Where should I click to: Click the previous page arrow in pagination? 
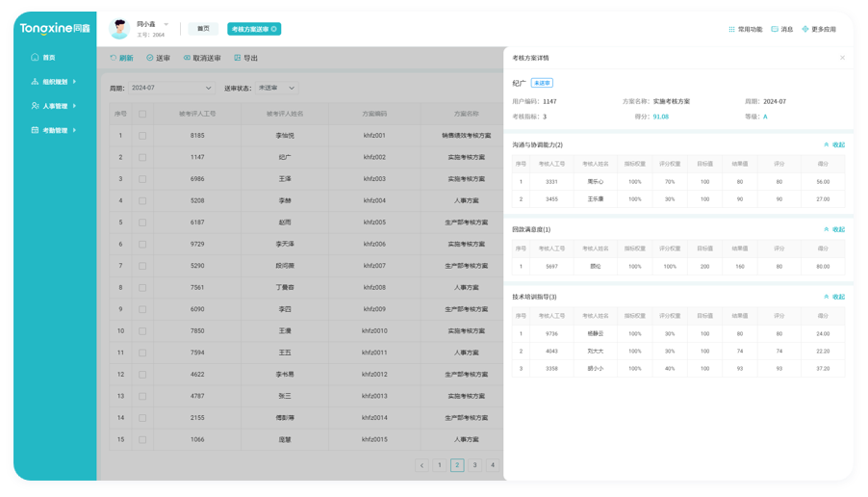point(421,465)
